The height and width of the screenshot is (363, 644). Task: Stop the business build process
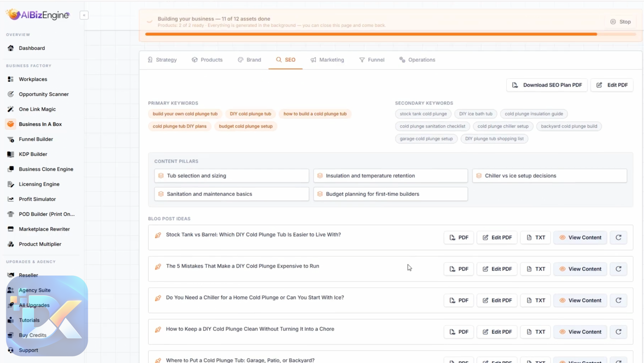pyautogui.click(x=620, y=22)
